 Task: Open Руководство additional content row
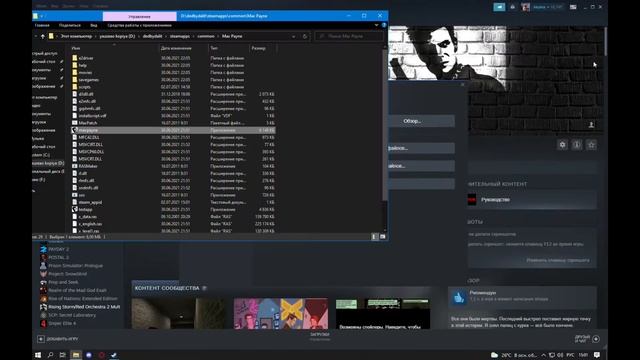point(532,200)
